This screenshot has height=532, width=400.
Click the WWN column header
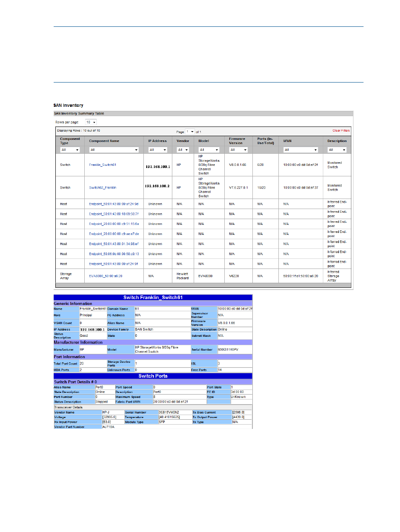coord(287,141)
